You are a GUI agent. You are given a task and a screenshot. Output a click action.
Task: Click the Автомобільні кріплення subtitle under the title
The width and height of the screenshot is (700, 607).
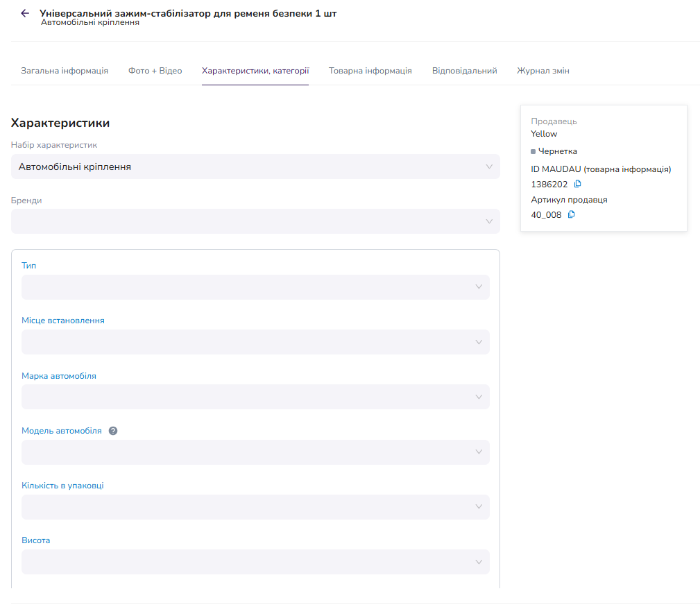click(x=90, y=22)
